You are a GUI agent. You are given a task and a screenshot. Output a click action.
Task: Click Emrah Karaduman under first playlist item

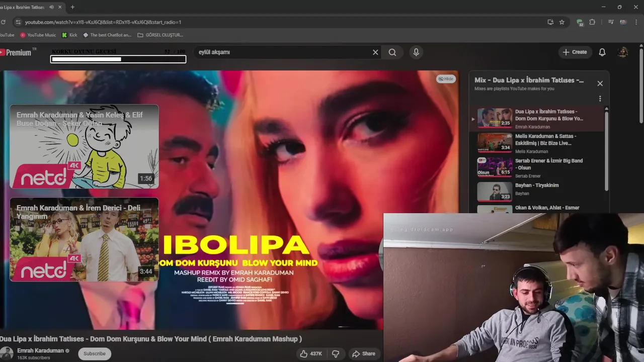532,127
